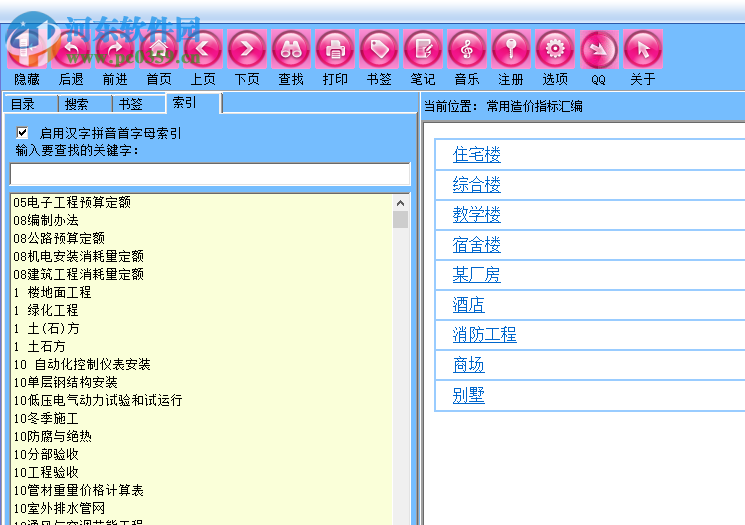Click the 书签 (Bookmark) tag icon

(x=379, y=48)
